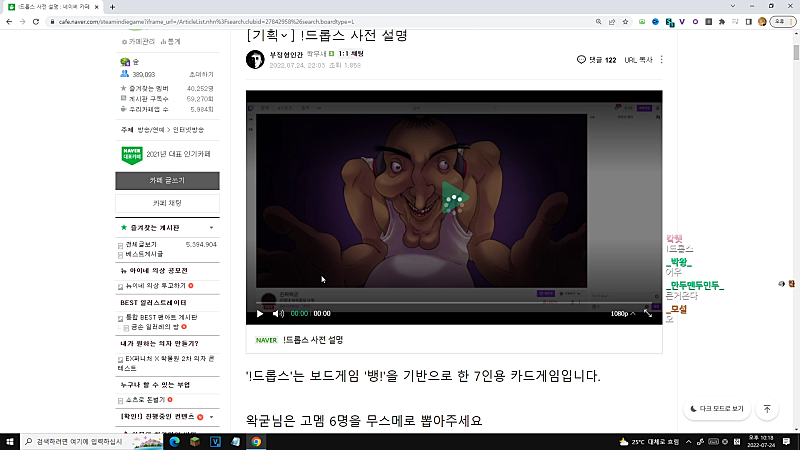Bookmark this page with the star
This screenshot has width=800, height=450.
pyautogui.click(x=625, y=21)
